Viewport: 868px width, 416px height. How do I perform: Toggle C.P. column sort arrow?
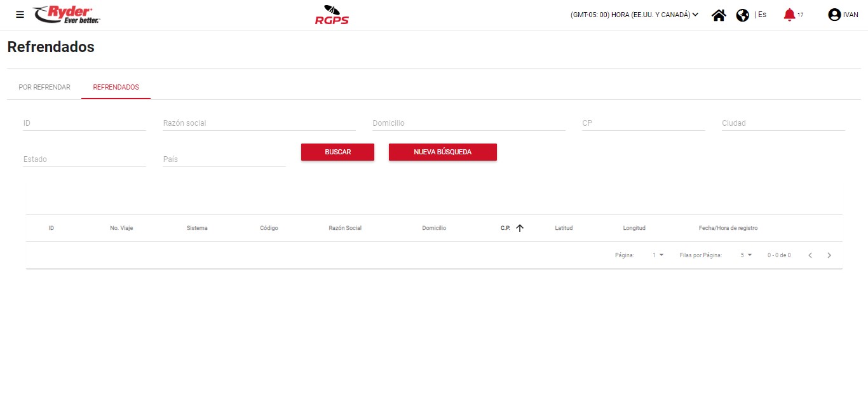click(519, 228)
